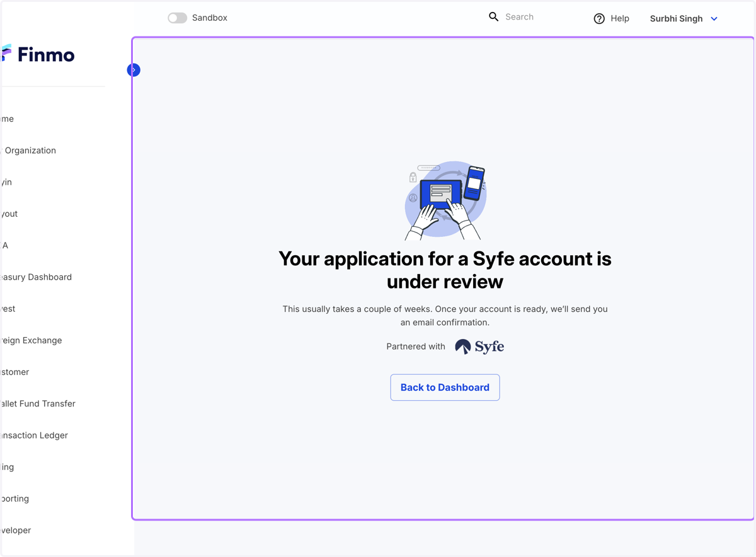Toggle the Sandbox mode switch
The width and height of the screenshot is (756, 557).
click(x=177, y=18)
